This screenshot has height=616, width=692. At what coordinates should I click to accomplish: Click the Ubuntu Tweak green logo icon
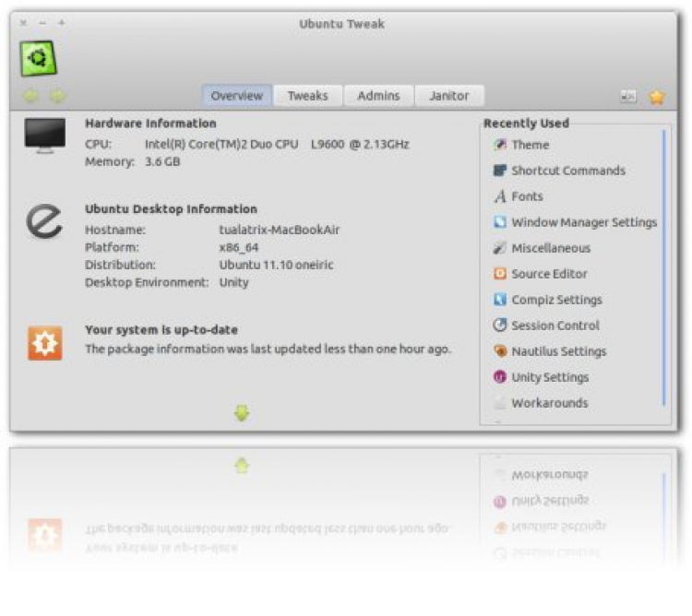(x=39, y=58)
